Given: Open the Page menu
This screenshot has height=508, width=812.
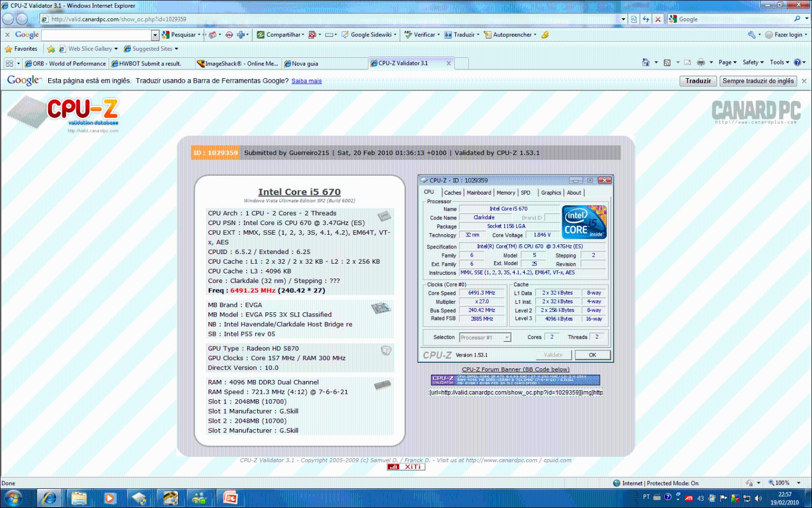Looking at the screenshot, I should (x=727, y=62).
